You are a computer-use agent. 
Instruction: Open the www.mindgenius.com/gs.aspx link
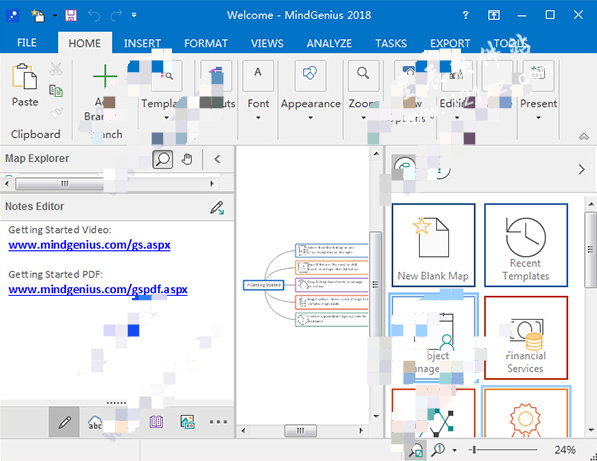(x=89, y=245)
